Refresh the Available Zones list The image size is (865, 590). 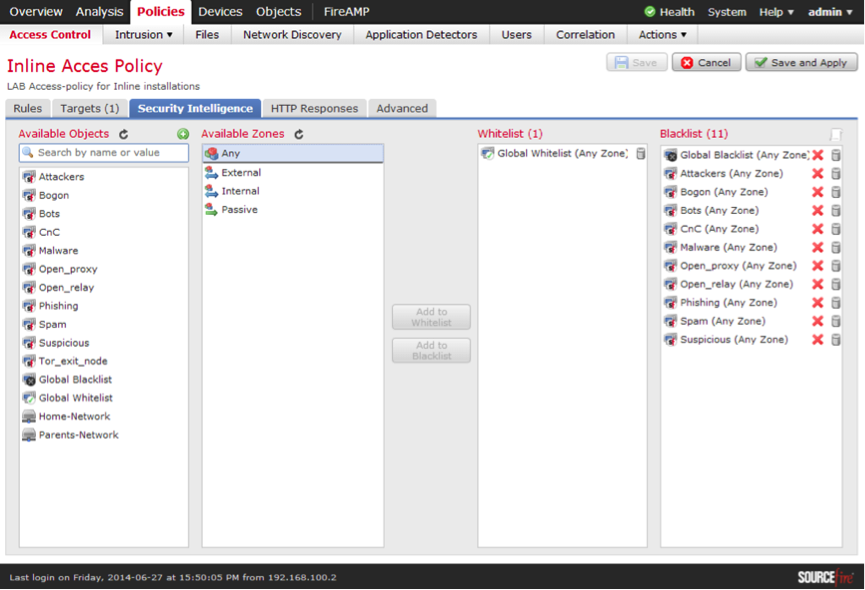pyautogui.click(x=299, y=134)
